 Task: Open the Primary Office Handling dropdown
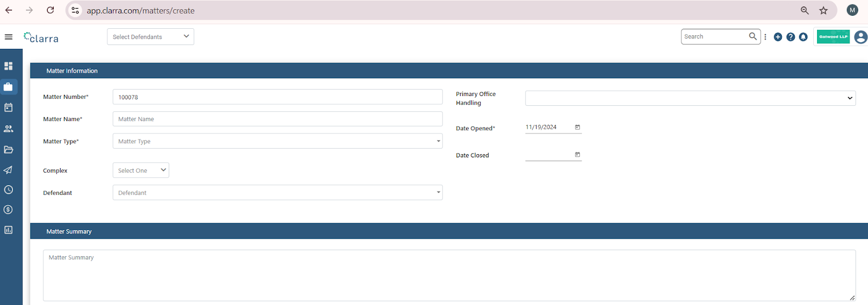(690, 98)
